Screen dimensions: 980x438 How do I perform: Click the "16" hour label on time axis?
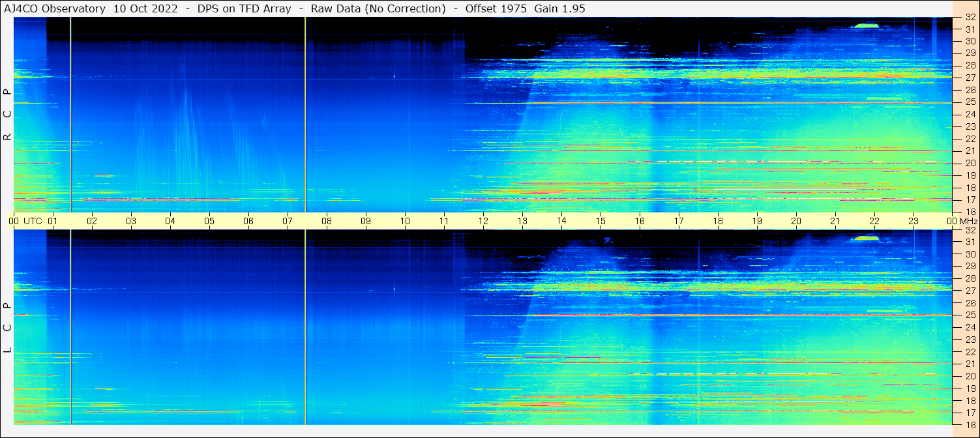640,221
